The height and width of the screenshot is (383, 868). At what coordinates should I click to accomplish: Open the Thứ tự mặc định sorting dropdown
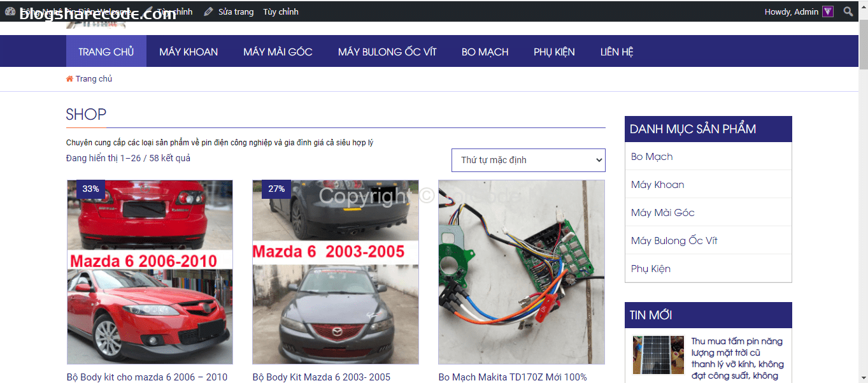[x=529, y=160]
